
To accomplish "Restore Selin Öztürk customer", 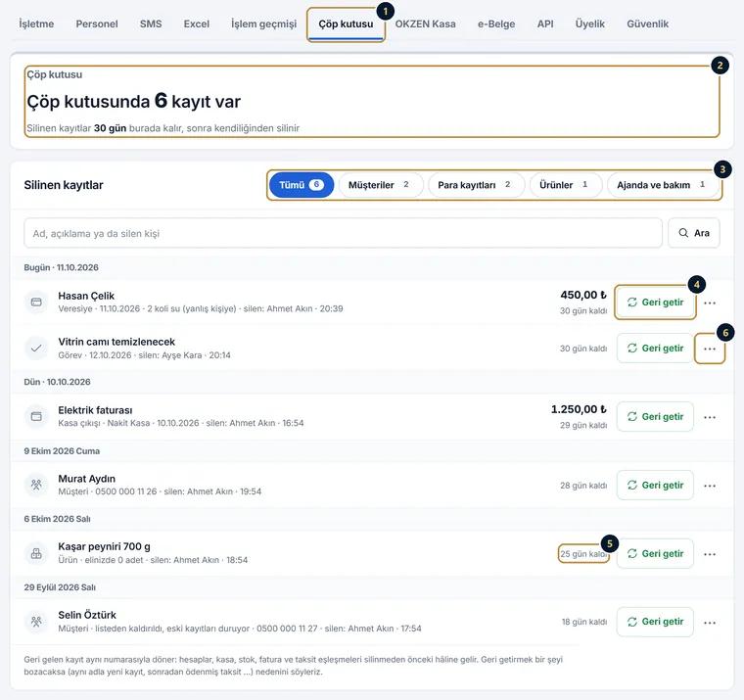I will (655, 622).
